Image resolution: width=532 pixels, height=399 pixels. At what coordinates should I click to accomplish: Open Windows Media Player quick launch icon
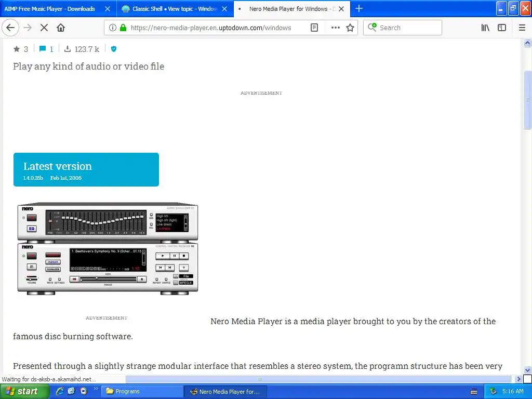[x=84, y=391]
